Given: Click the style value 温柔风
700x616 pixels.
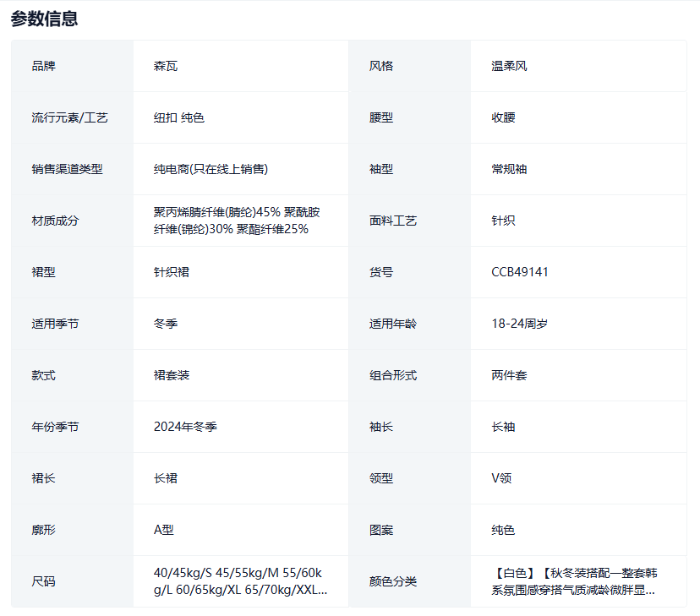Looking at the screenshot, I should click(x=509, y=66).
